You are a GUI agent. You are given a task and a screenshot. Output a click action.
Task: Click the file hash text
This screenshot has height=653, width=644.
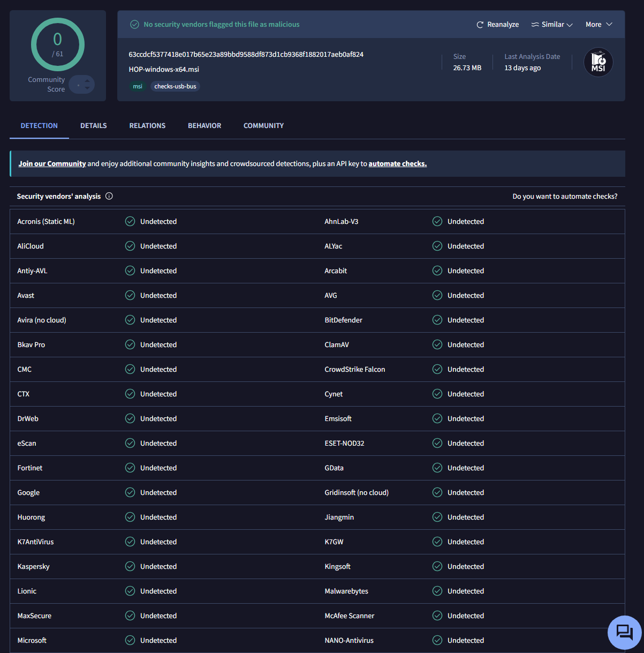tap(246, 55)
